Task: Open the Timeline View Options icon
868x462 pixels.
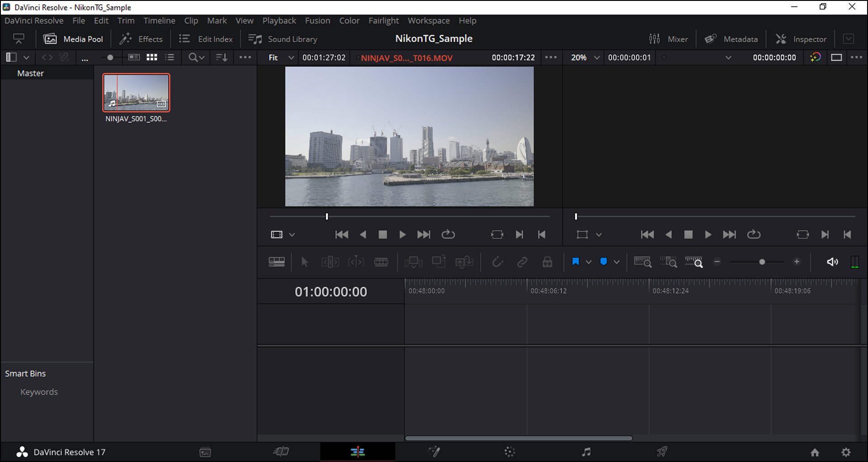Action: point(277,262)
